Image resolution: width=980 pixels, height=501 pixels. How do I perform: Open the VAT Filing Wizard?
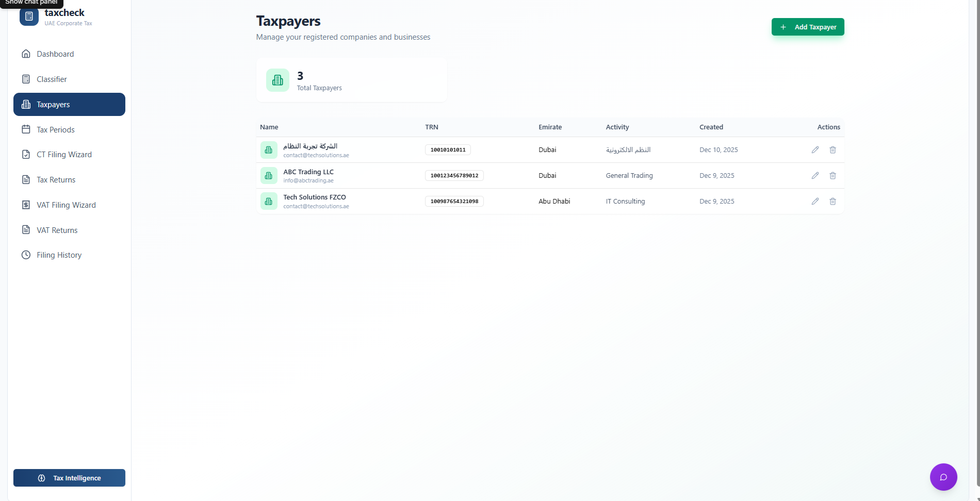click(x=66, y=205)
